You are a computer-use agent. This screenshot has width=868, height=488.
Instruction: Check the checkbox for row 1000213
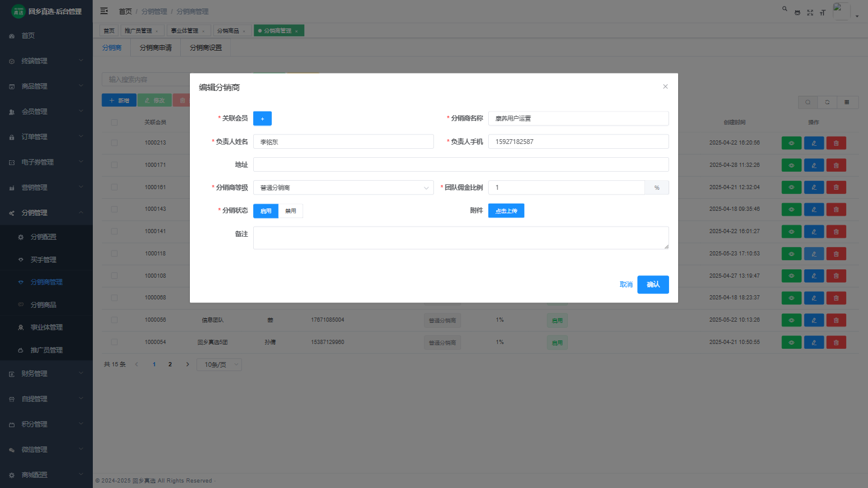(x=115, y=143)
